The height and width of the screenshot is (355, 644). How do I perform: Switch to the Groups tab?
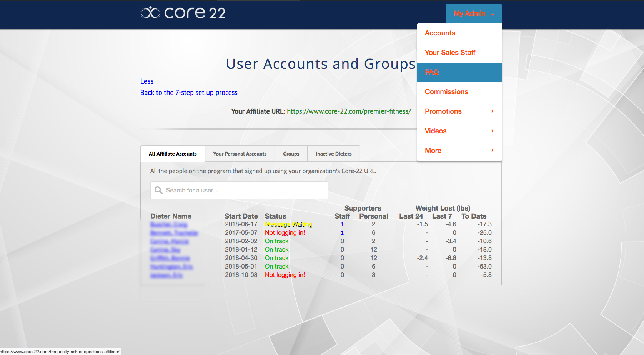click(x=291, y=154)
